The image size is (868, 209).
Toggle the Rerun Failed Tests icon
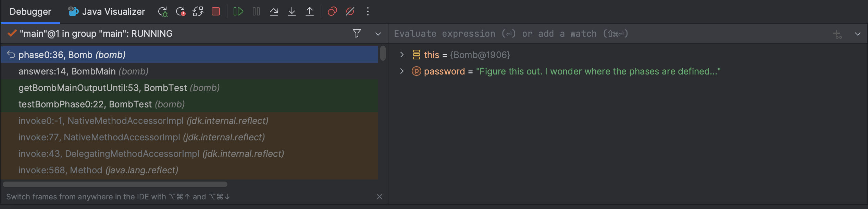click(181, 11)
